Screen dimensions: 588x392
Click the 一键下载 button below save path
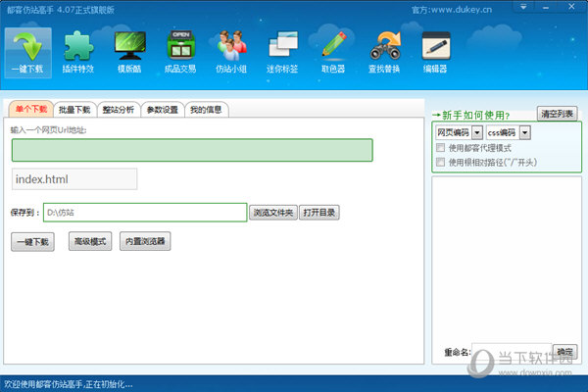[32, 242]
